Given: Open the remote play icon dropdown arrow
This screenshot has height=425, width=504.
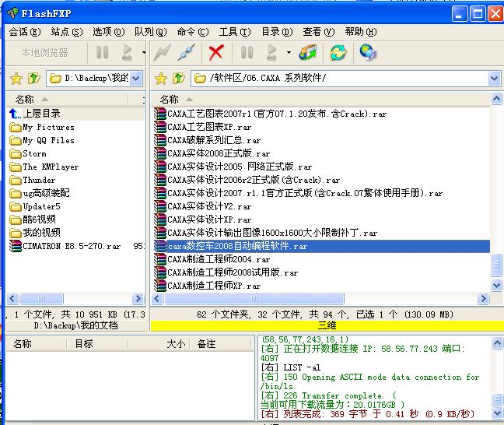Looking at the screenshot, I should click(x=289, y=52).
